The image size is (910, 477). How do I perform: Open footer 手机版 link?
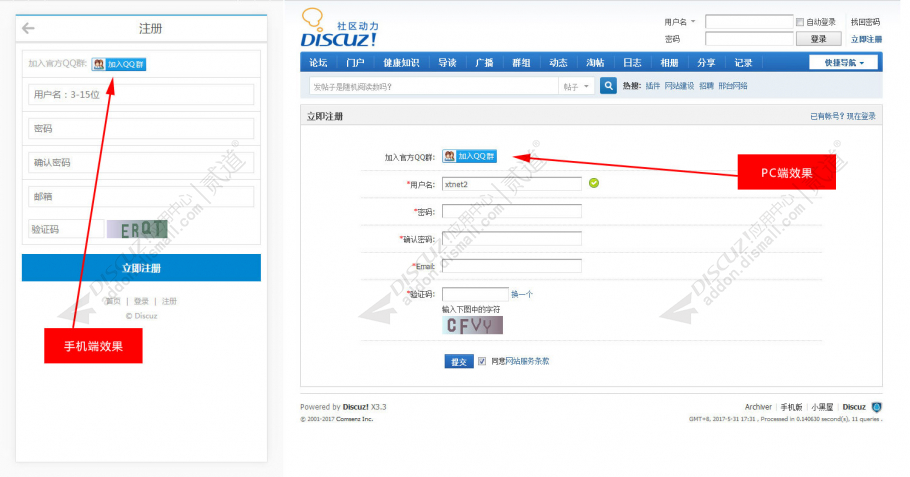(x=791, y=407)
